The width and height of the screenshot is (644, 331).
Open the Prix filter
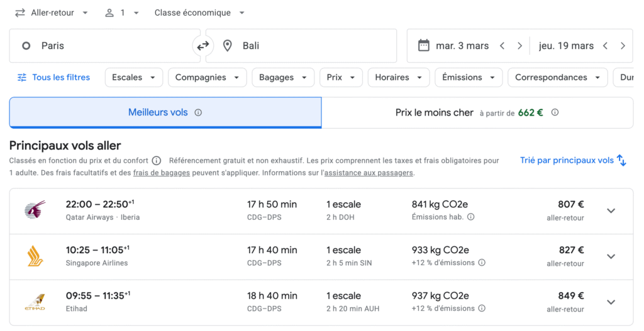click(341, 77)
